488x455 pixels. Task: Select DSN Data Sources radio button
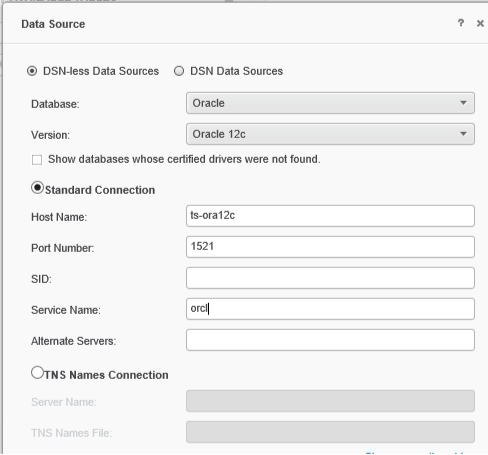(x=179, y=71)
